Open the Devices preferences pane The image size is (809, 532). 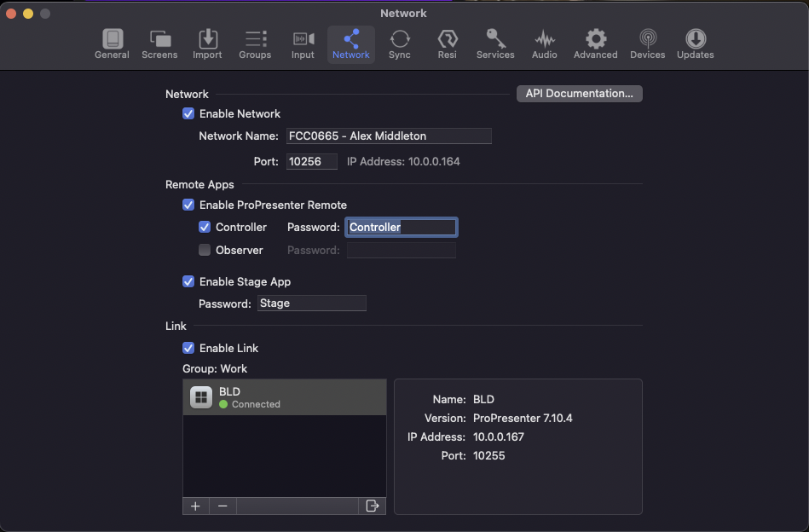[648, 44]
